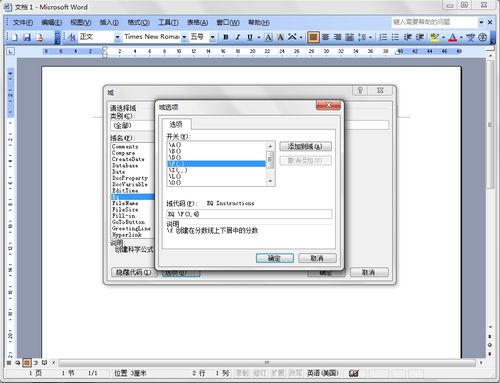
Task: Click the switches list scrollbar down arrow
Action: [270, 182]
